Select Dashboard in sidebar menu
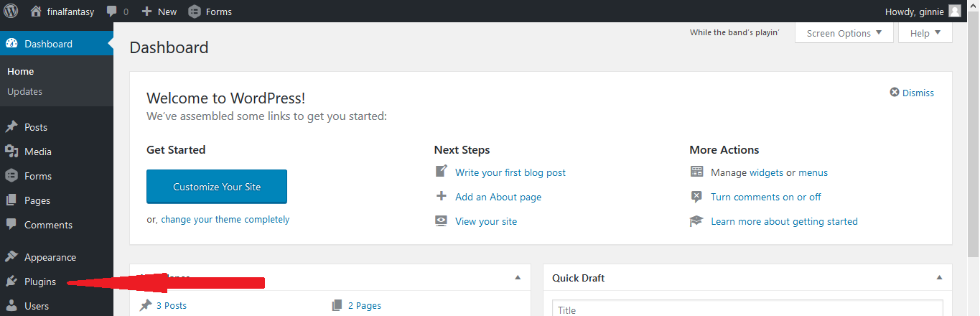This screenshot has height=316, width=980. tap(57, 44)
